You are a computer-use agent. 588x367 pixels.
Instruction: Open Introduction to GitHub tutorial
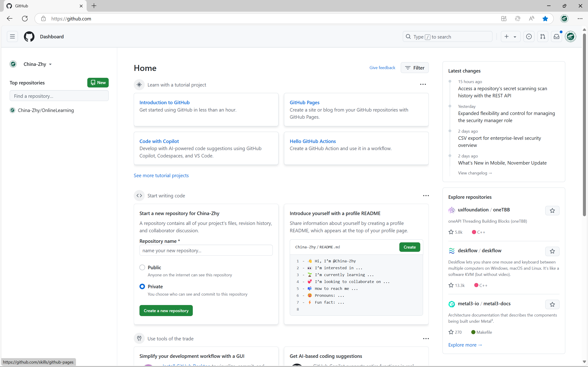click(x=165, y=102)
